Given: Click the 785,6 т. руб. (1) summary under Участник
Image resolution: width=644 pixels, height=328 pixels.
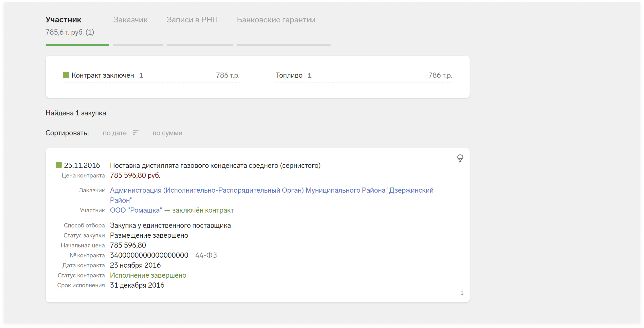Looking at the screenshot, I should 70,32.
